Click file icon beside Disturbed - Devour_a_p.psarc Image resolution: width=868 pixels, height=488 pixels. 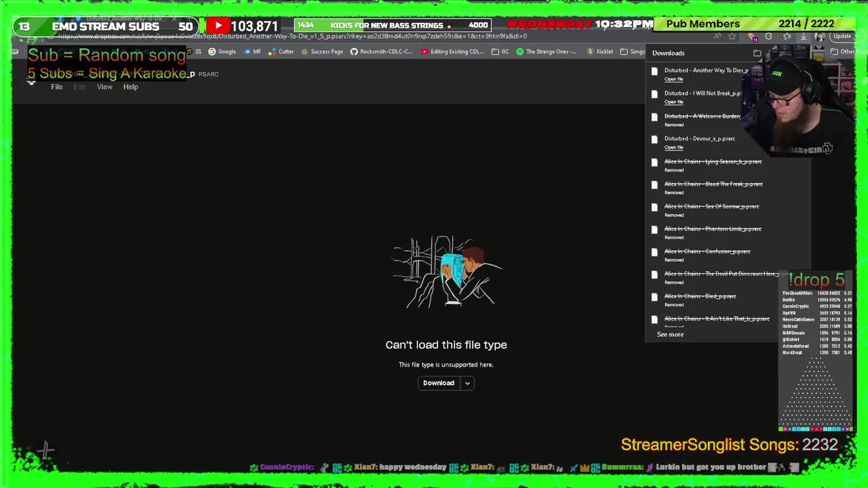coord(654,140)
